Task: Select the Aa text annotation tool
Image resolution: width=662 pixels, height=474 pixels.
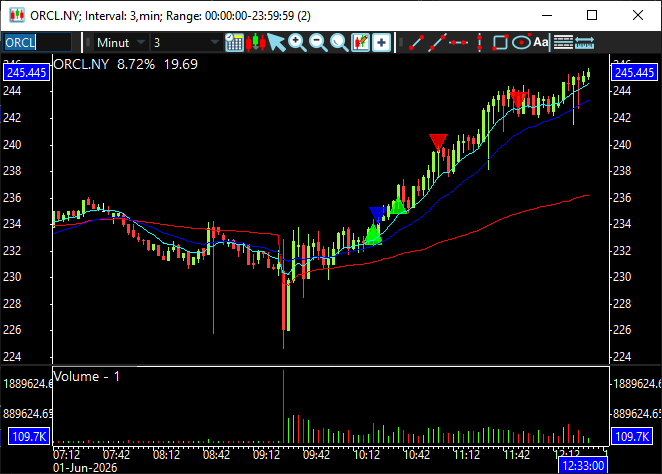Action: tap(541, 42)
